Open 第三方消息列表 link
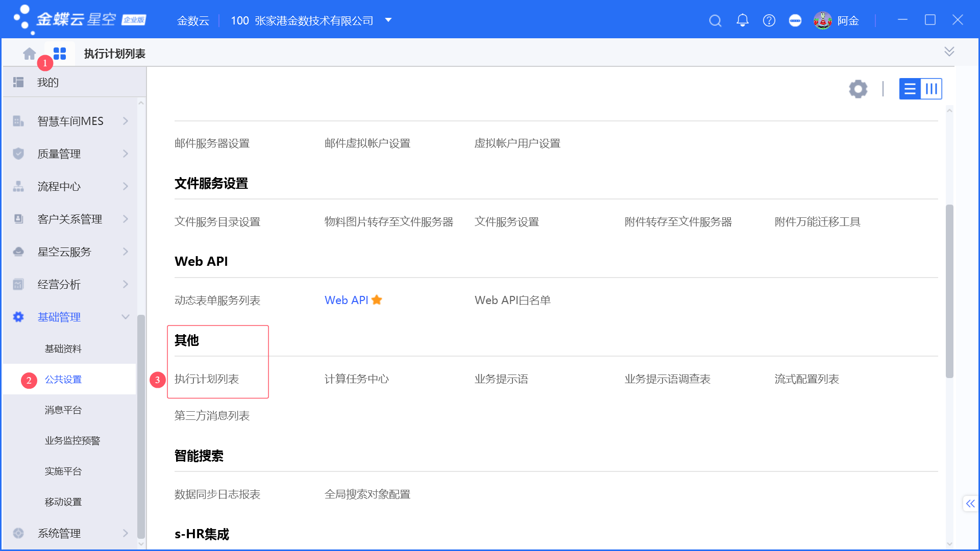 click(x=212, y=416)
